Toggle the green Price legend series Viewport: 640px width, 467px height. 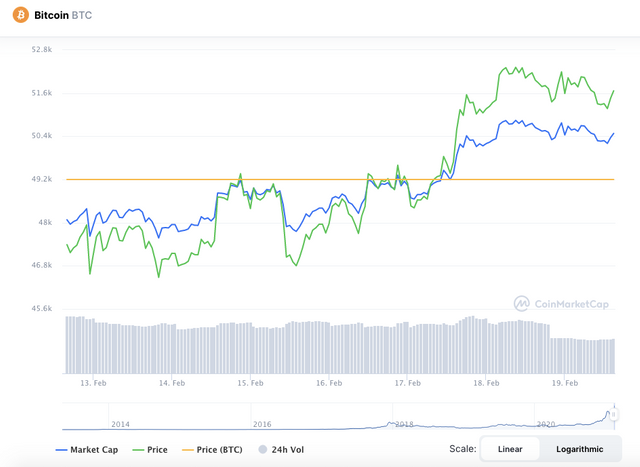coord(150,449)
